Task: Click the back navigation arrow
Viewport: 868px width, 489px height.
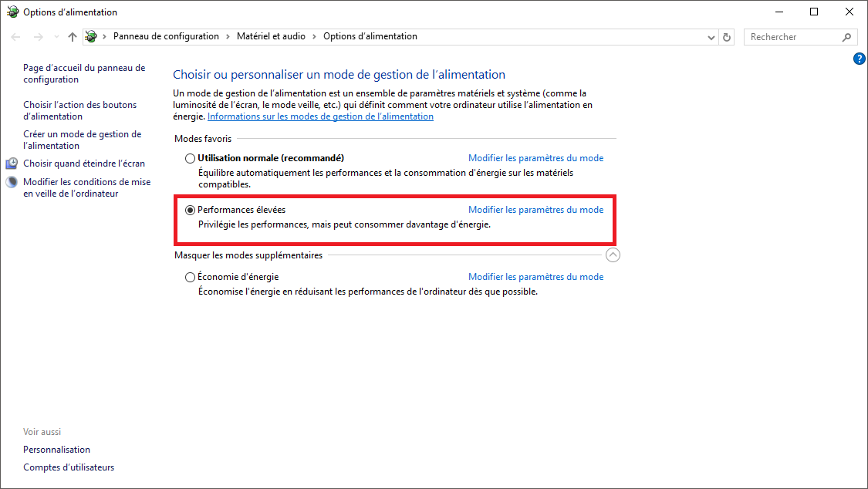Action: pyautogui.click(x=16, y=37)
